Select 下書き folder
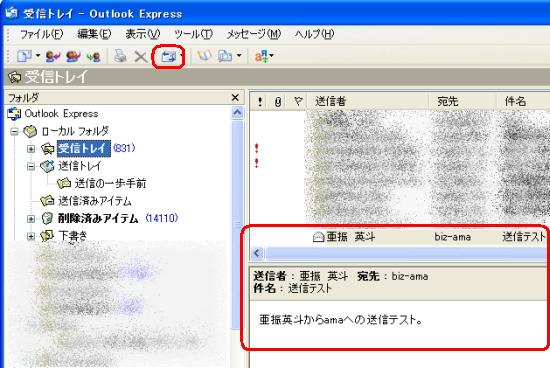This screenshot has height=368, width=550. tap(73, 236)
